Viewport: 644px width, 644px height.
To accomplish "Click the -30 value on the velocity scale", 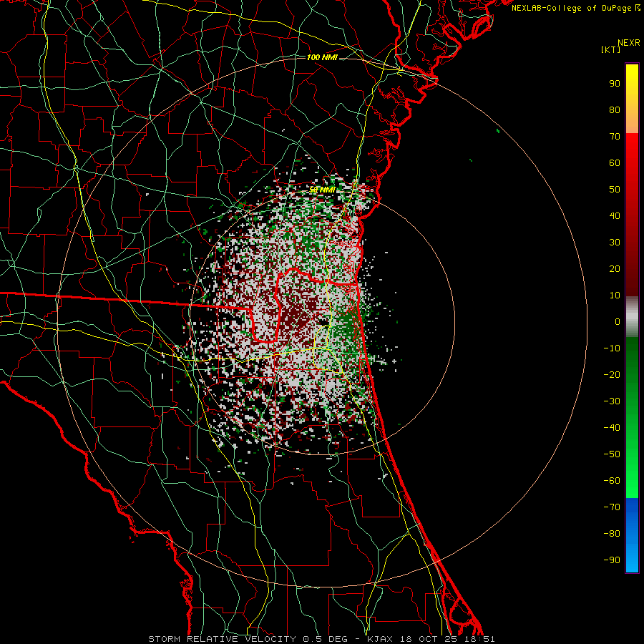I will [x=612, y=401].
